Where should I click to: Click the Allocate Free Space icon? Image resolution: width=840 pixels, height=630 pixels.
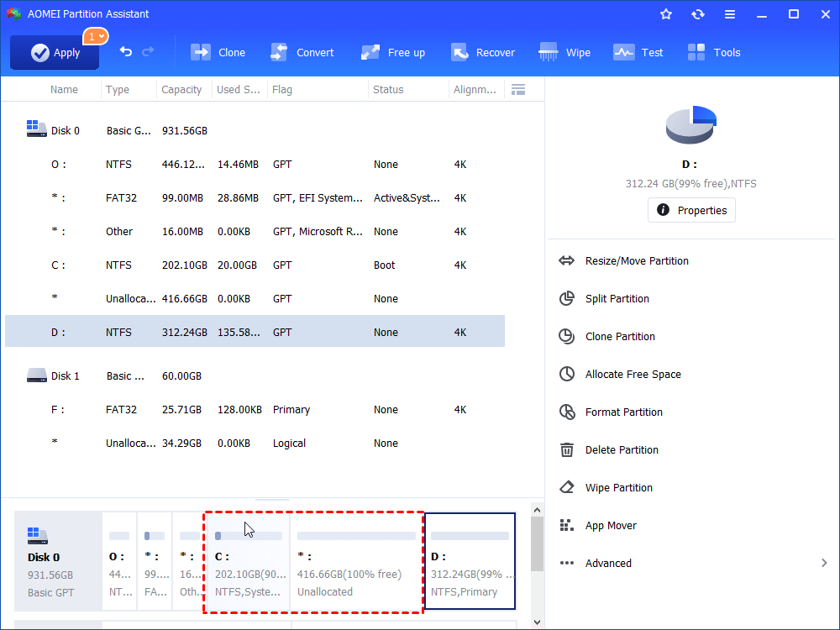point(566,374)
